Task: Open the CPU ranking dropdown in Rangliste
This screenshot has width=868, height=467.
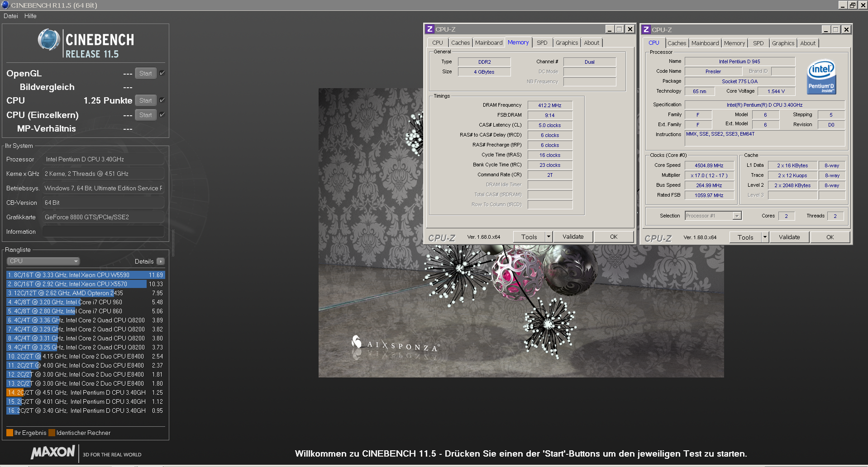Action: [43, 261]
